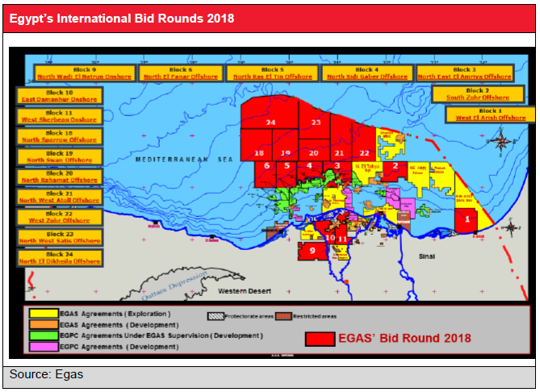Open the North Sparrow Offshore link
Image resolution: width=540 pixels, height=392 pixels.
pyautogui.click(x=60, y=139)
